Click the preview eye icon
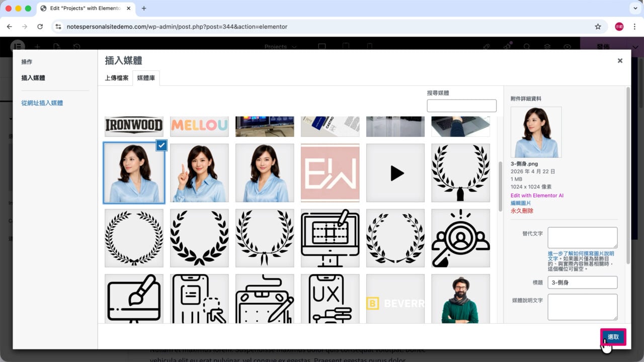The image size is (644, 362). point(567,47)
